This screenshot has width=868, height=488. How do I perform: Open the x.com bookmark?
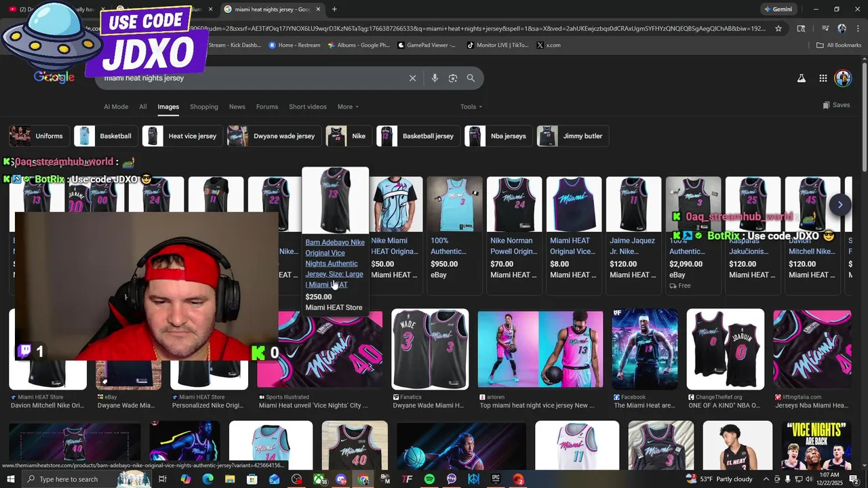549,45
